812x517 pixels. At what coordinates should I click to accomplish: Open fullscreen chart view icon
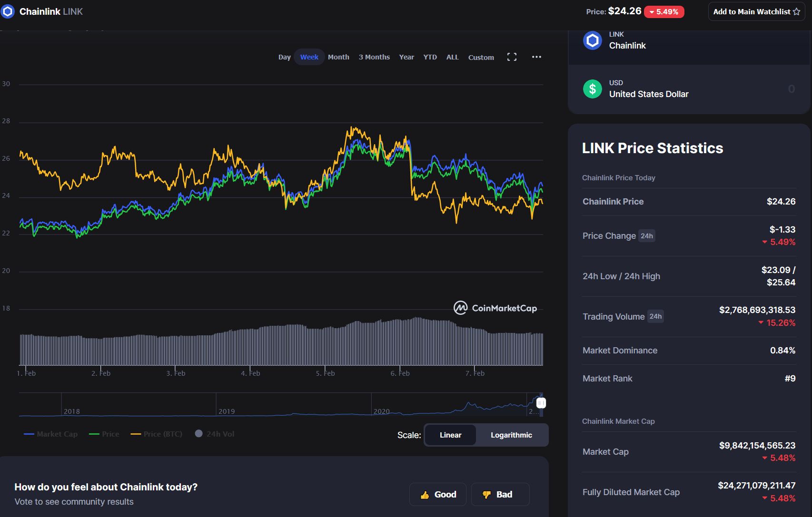512,57
